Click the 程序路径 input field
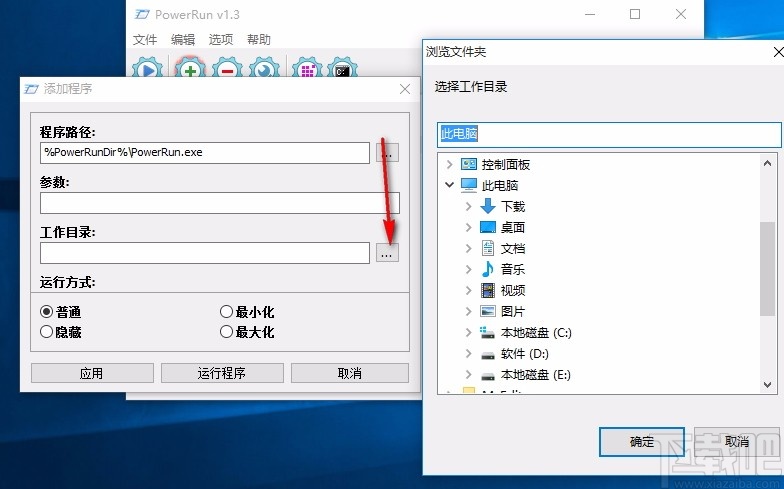The height and width of the screenshot is (489, 784). pyautogui.click(x=205, y=153)
